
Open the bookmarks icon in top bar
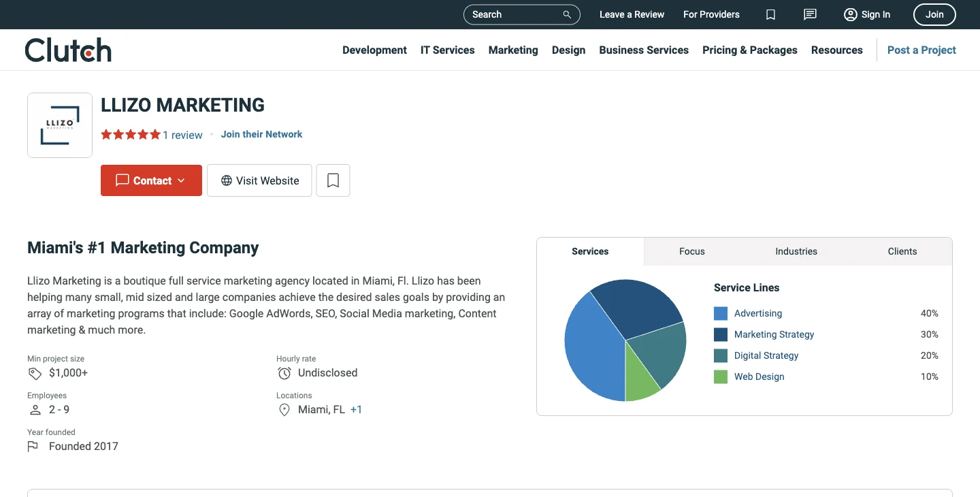pyautogui.click(x=770, y=14)
